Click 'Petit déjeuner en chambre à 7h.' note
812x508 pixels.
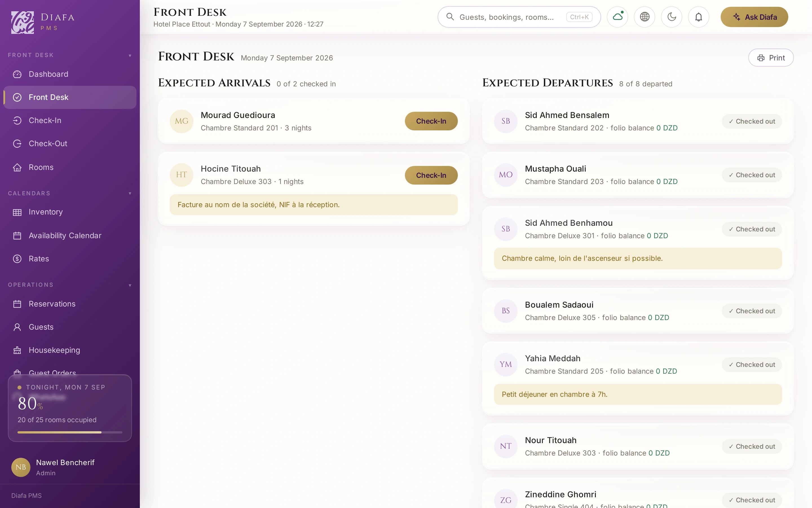click(638, 395)
